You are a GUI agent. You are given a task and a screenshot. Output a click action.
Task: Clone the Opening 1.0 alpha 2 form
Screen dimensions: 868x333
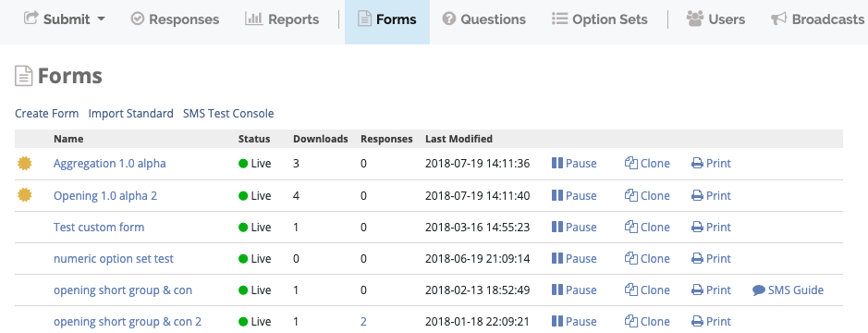[647, 195]
